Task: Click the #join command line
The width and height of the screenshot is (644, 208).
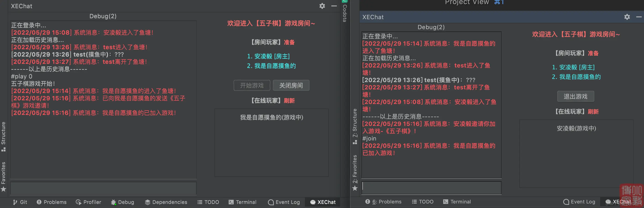Action: (x=369, y=138)
